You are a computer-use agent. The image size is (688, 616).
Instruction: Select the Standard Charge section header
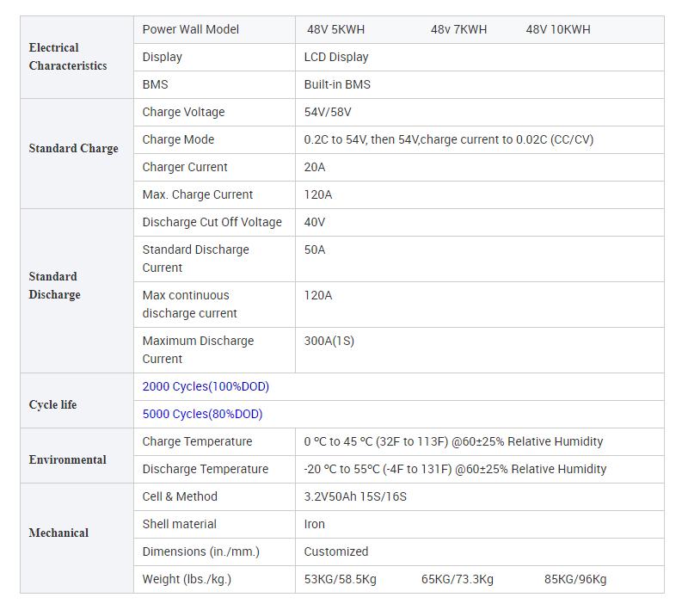coord(73,148)
